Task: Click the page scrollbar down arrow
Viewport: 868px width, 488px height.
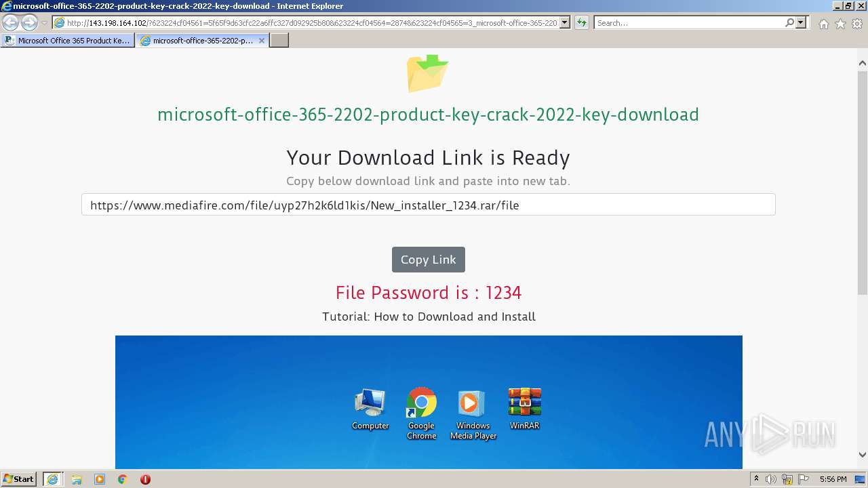Action: coord(862,455)
